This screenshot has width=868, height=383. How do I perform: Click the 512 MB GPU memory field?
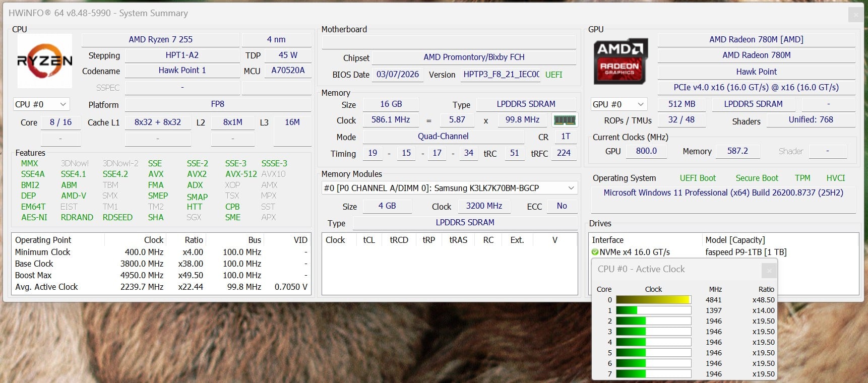(681, 104)
